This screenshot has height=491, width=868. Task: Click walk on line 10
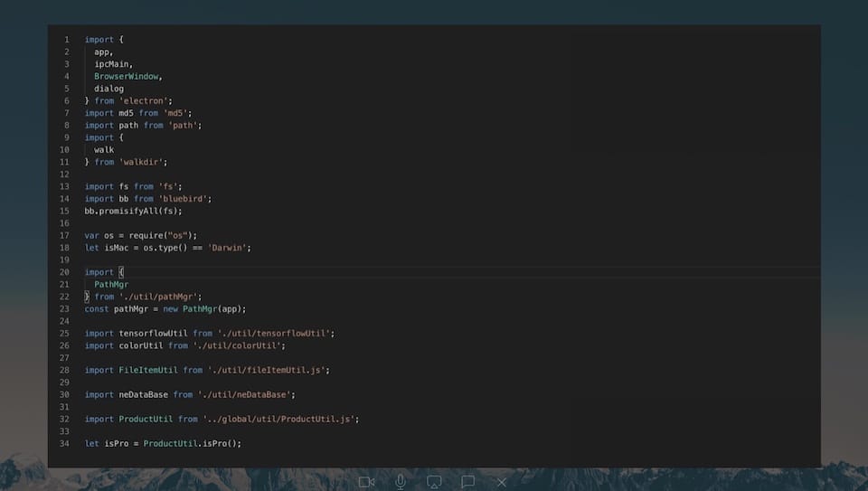(x=104, y=149)
